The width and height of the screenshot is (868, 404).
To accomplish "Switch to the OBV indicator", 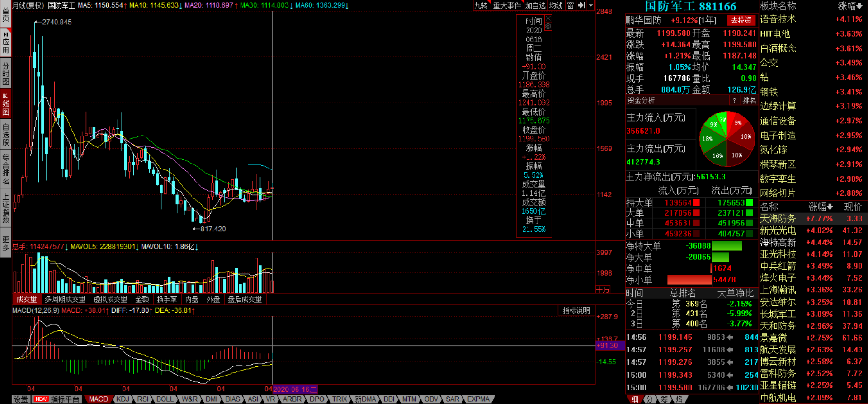I will click(x=431, y=399).
